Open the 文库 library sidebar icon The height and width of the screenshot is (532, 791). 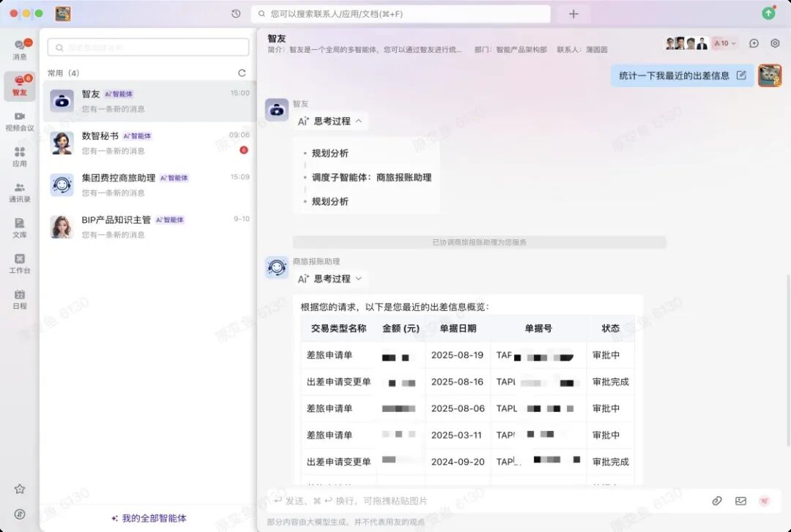20,228
